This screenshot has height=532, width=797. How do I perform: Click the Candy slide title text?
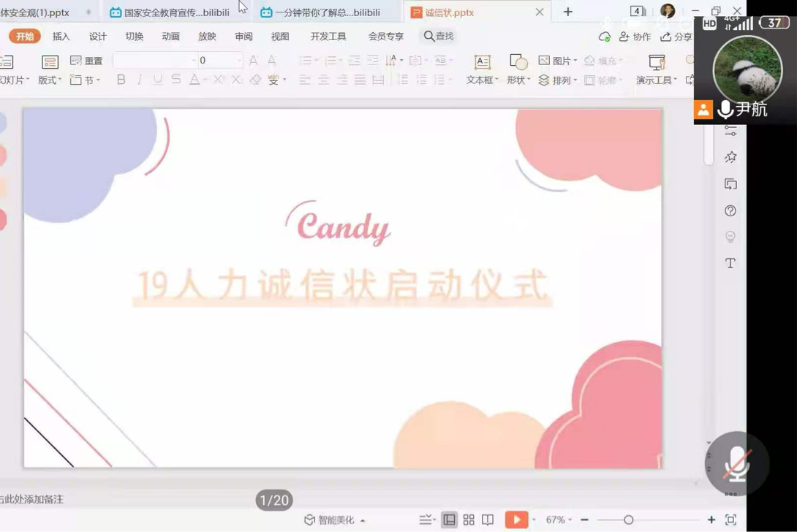coord(342,227)
